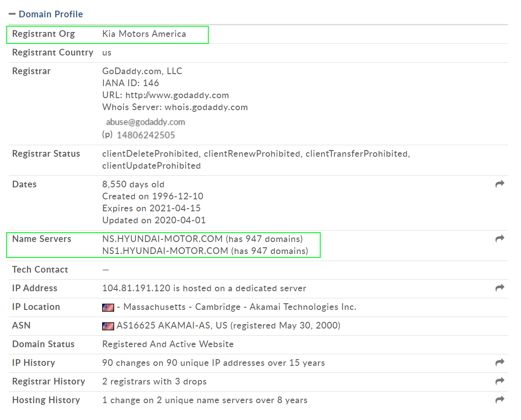Viewport: 521px width, 420px height.
Task: Open the share arrow in the Hosting History row
Action: click(500, 400)
